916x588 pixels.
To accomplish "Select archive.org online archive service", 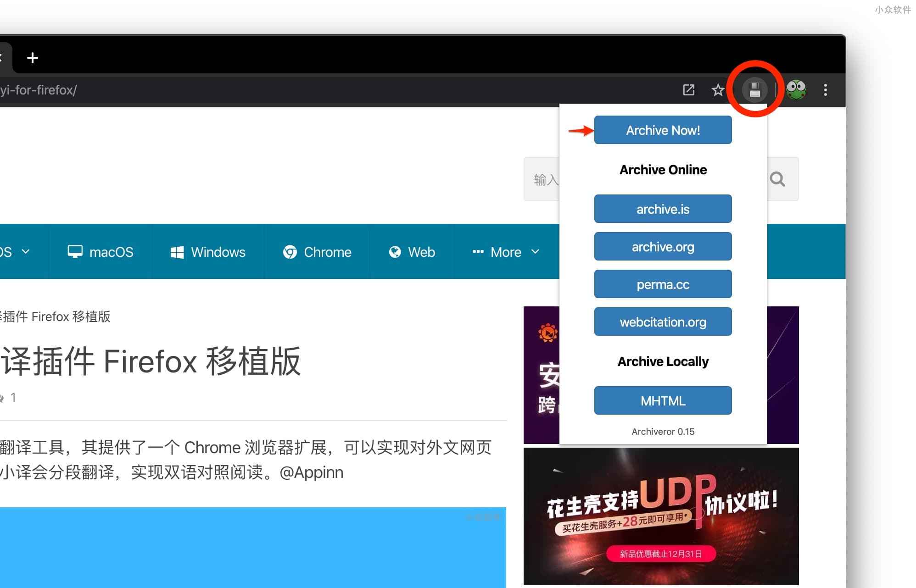I will tap(662, 246).
